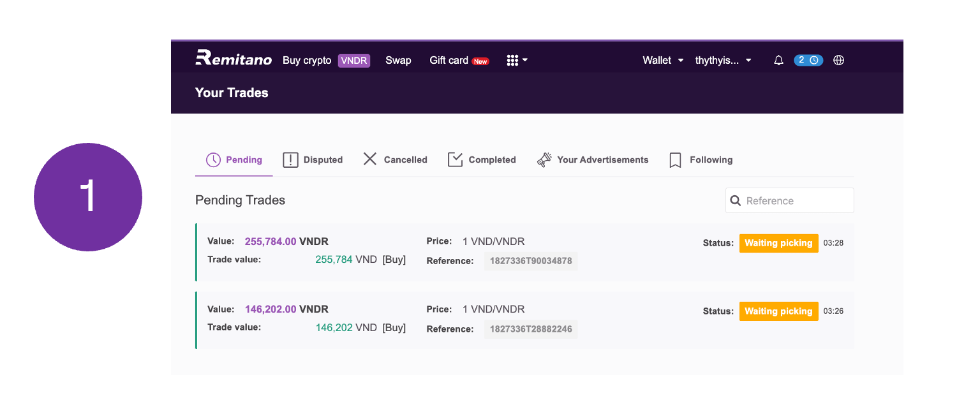Switch to the Pending tab
This screenshot has height=393, width=980.
(x=234, y=159)
